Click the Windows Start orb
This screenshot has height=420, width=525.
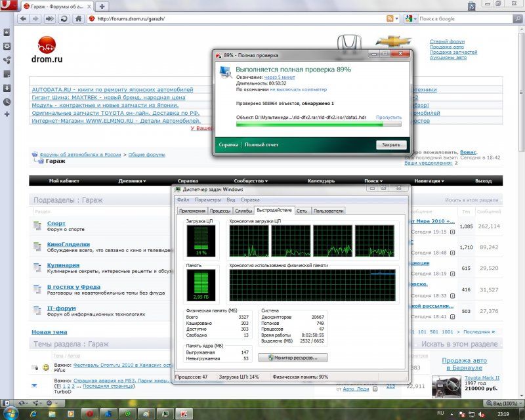(10, 413)
